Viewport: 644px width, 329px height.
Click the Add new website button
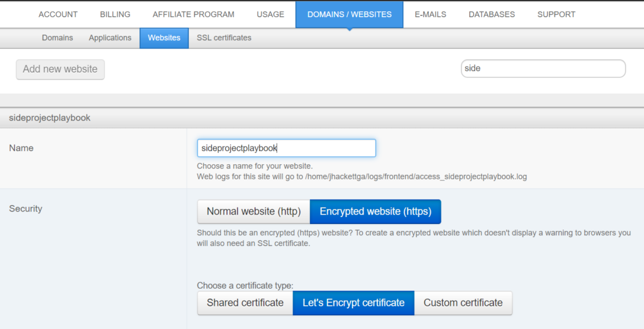[x=60, y=69]
